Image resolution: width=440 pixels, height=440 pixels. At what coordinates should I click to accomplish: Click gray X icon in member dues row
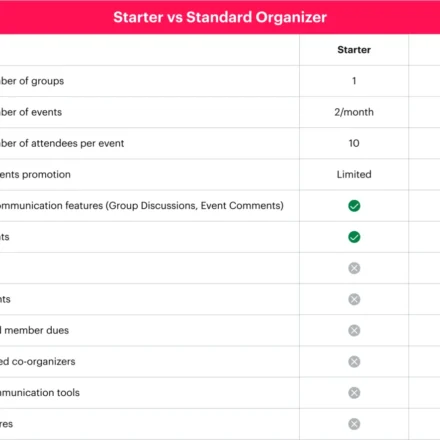[354, 330]
